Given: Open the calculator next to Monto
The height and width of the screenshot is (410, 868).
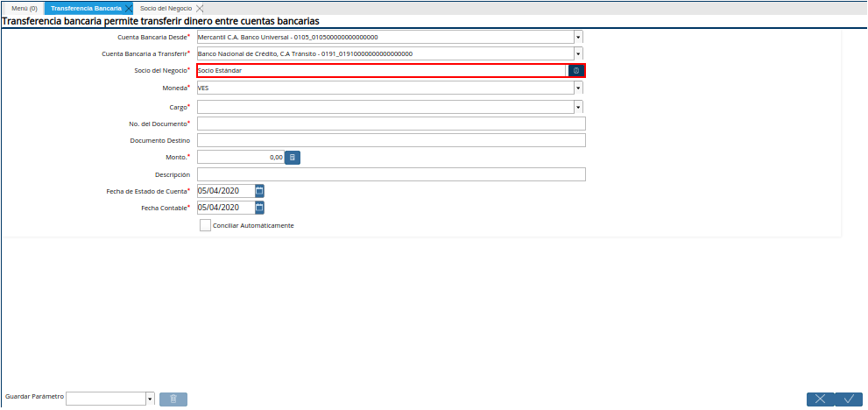Looking at the screenshot, I should point(293,158).
